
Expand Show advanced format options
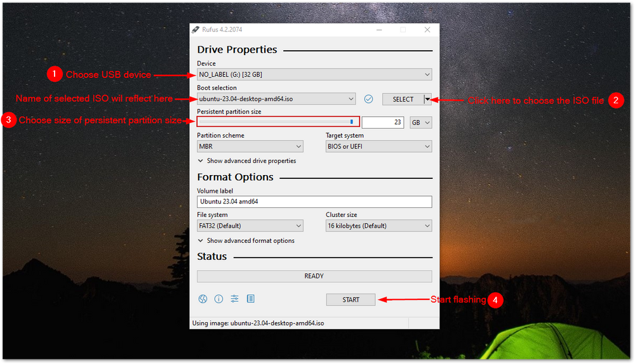coord(246,240)
